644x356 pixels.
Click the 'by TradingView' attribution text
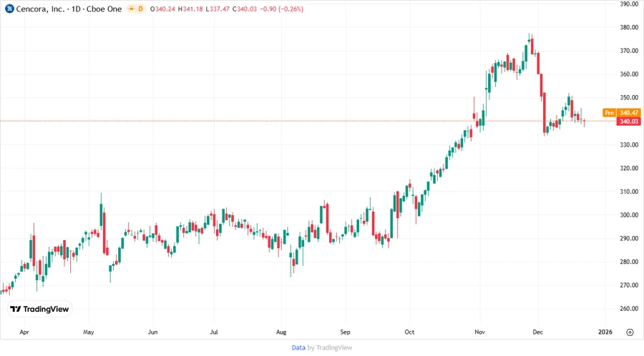(330, 348)
